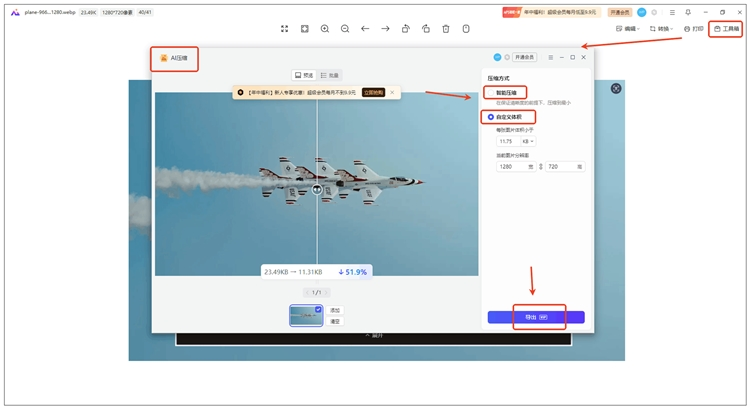The width and height of the screenshot is (750, 409).
Task: Click the red promo banner in title bar
Action: [550, 12]
